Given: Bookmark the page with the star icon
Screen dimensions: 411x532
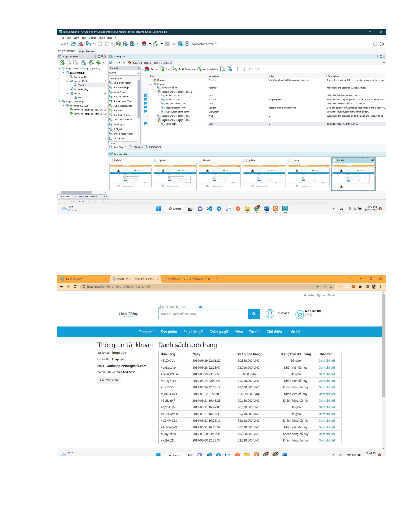Looking at the screenshot, I should (x=331, y=287).
